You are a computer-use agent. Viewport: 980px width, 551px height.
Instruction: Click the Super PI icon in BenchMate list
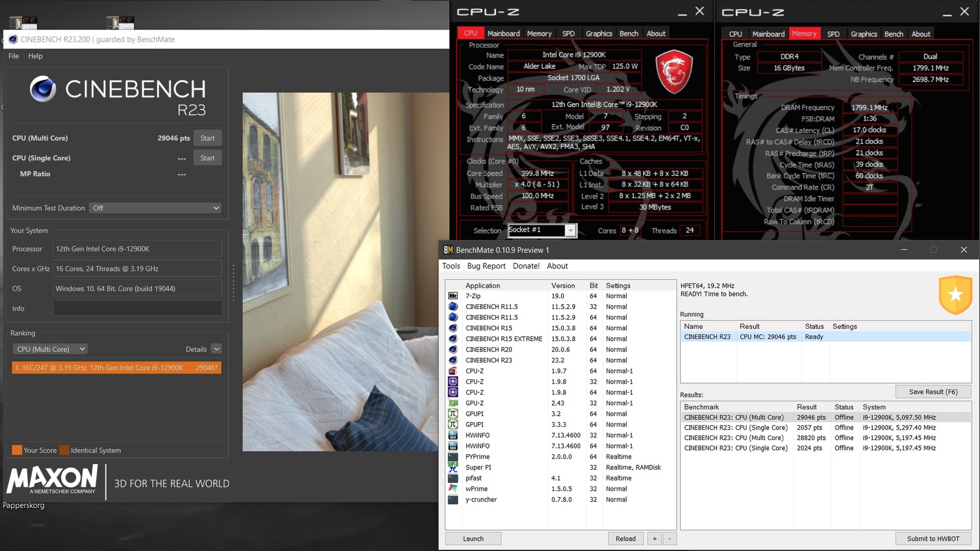[x=453, y=467]
